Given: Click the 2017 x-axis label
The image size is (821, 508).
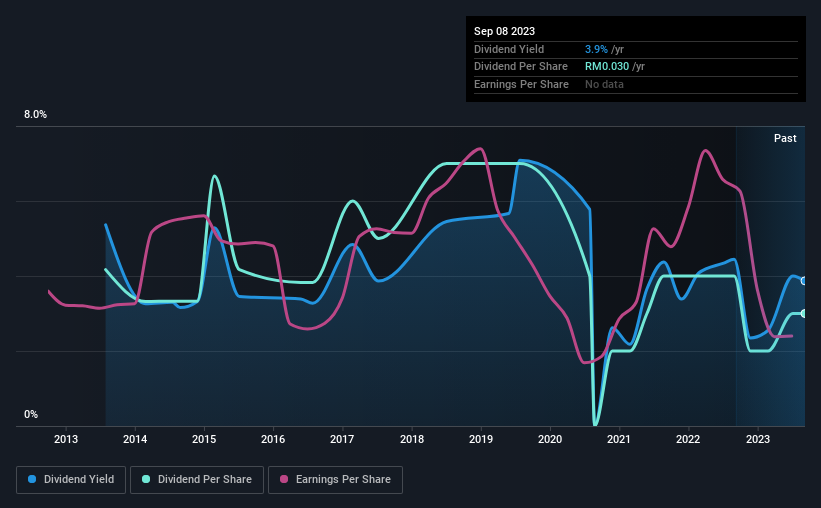Looking at the screenshot, I should pos(342,439).
